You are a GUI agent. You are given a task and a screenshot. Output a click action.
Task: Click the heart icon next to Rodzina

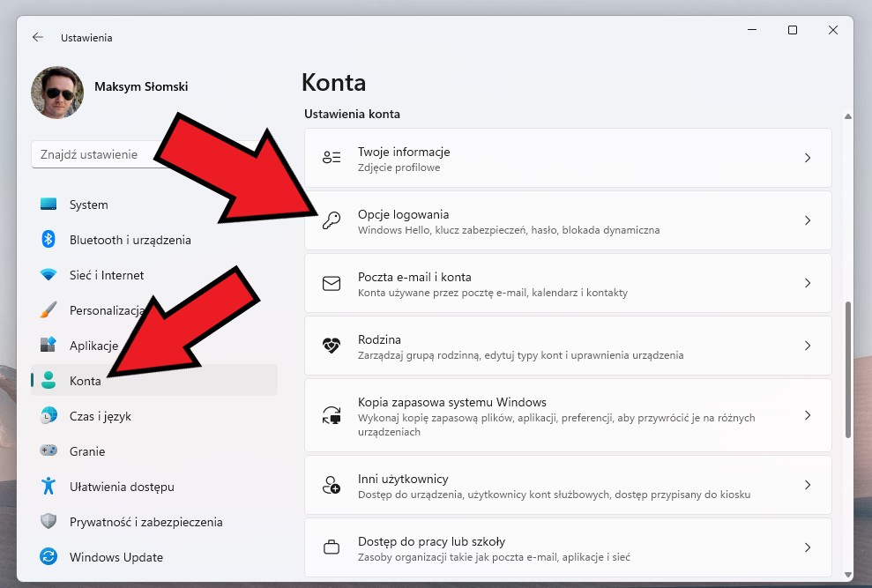[x=331, y=345]
